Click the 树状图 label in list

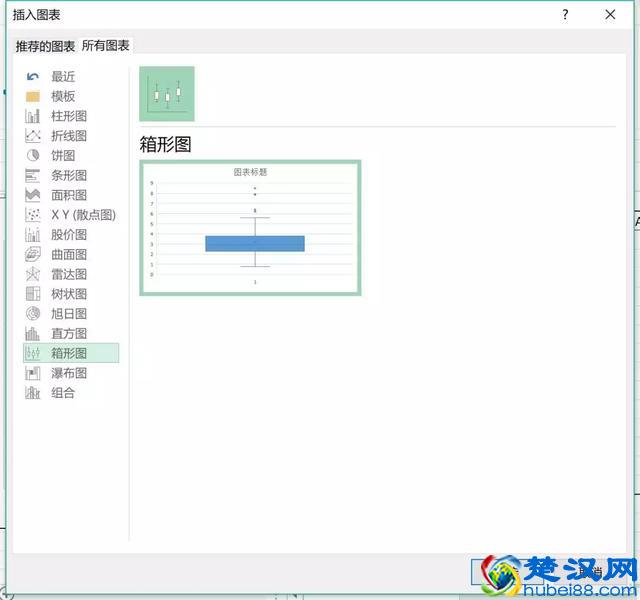point(69,294)
